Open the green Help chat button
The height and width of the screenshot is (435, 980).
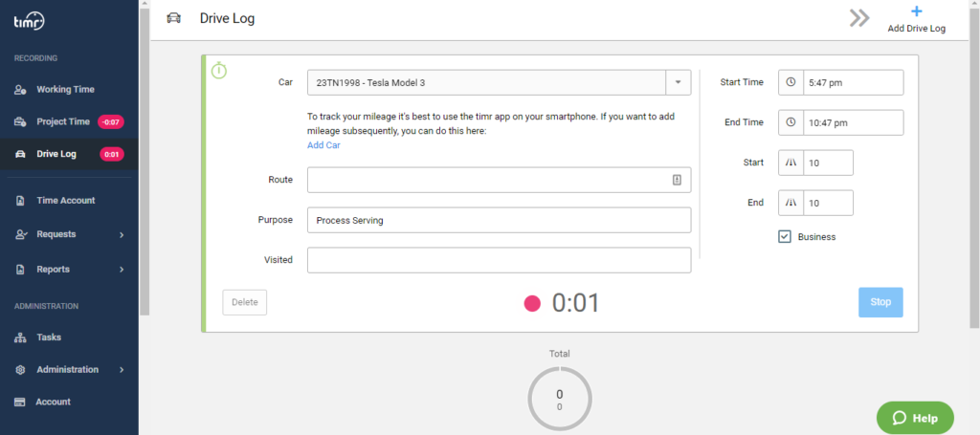915,418
